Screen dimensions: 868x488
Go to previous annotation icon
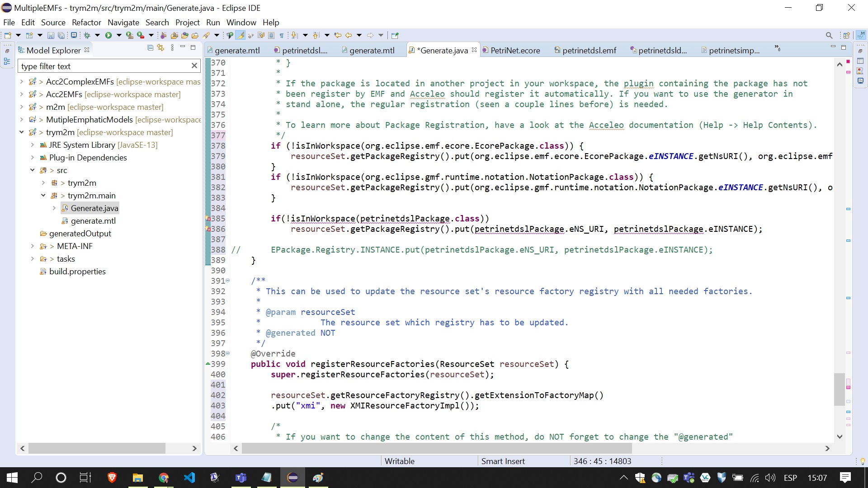316,35
